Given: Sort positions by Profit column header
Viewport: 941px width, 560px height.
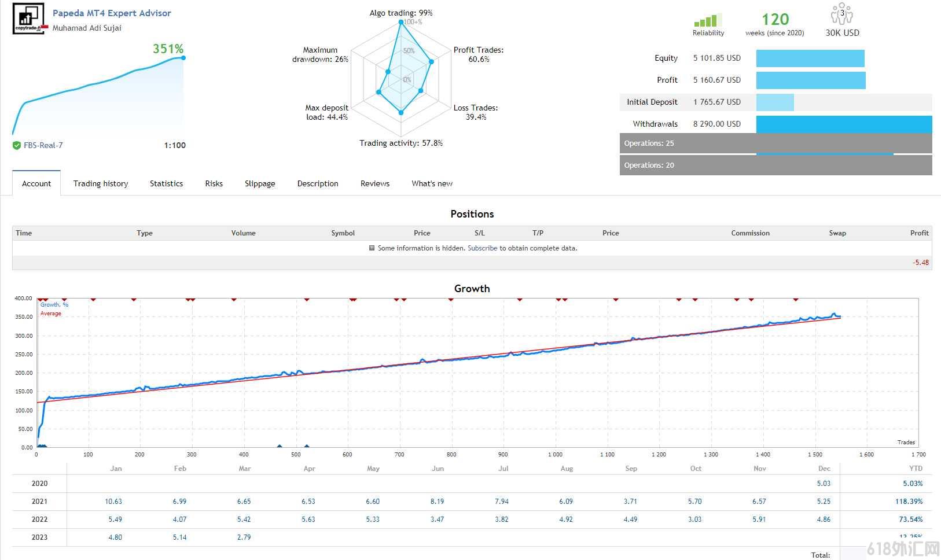Looking at the screenshot, I should click(919, 233).
